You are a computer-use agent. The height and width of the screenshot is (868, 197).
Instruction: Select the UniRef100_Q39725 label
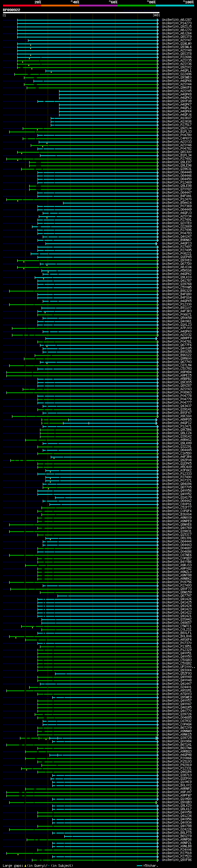(x=177, y=738)
